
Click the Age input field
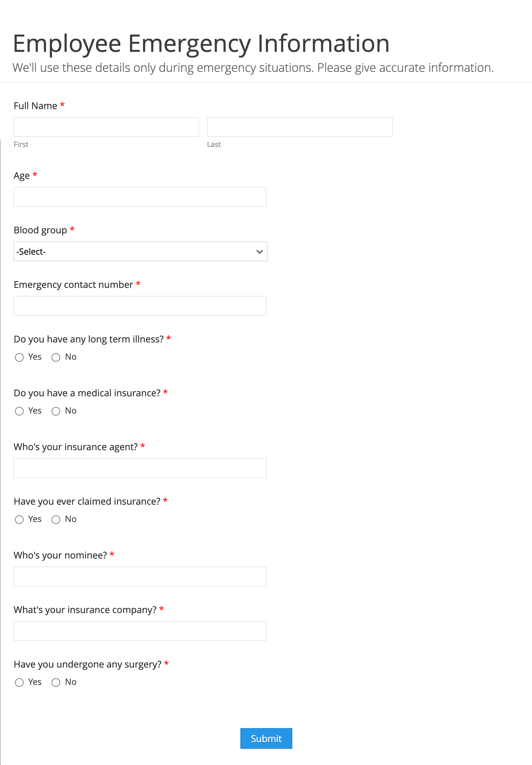click(x=139, y=196)
